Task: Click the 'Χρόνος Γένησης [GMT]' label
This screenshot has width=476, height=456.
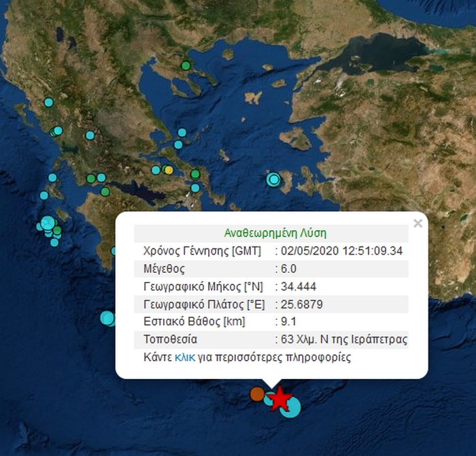Action: click(x=202, y=250)
